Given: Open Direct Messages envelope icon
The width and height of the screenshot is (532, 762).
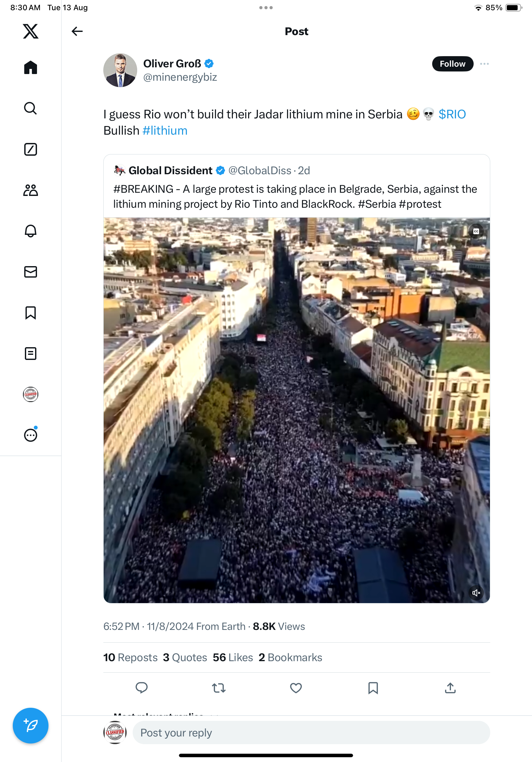Looking at the screenshot, I should tap(31, 272).
